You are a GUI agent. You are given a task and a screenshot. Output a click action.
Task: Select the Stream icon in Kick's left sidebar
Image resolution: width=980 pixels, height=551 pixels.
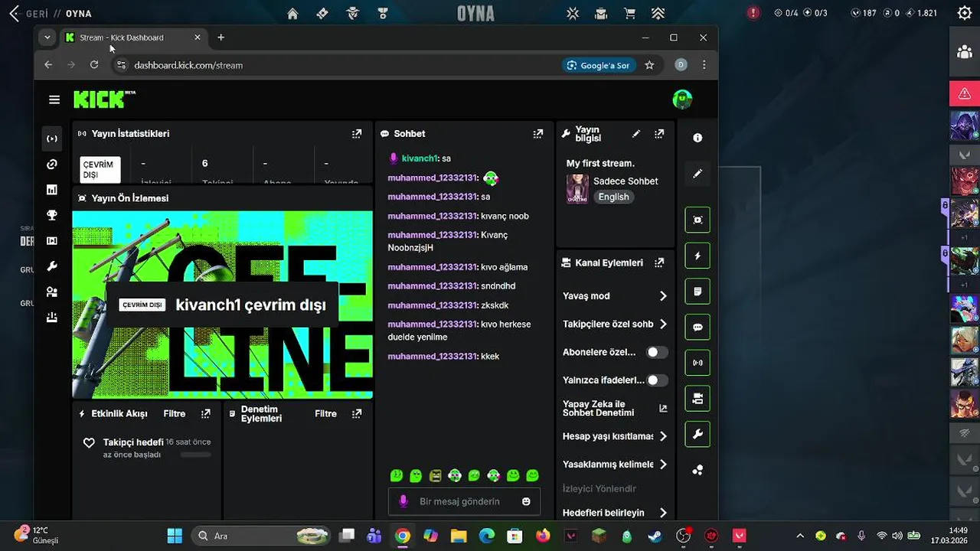[x=52, y=139]
